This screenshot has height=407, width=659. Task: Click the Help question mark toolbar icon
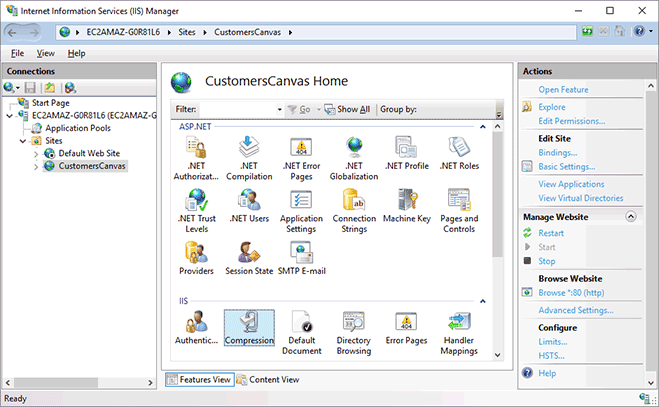[639, 31]
